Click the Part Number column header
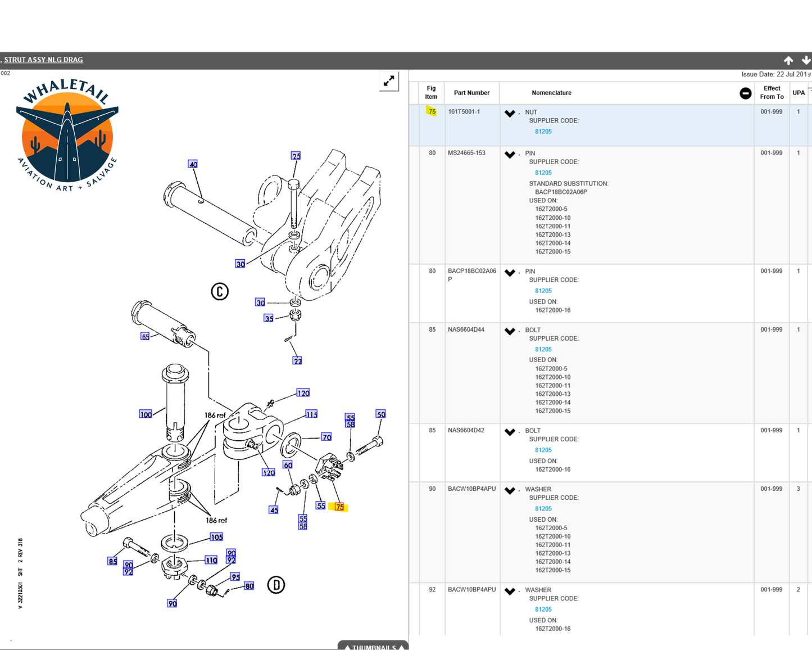Viewport: 812px width, 650px height. click(x=471, y=93)
